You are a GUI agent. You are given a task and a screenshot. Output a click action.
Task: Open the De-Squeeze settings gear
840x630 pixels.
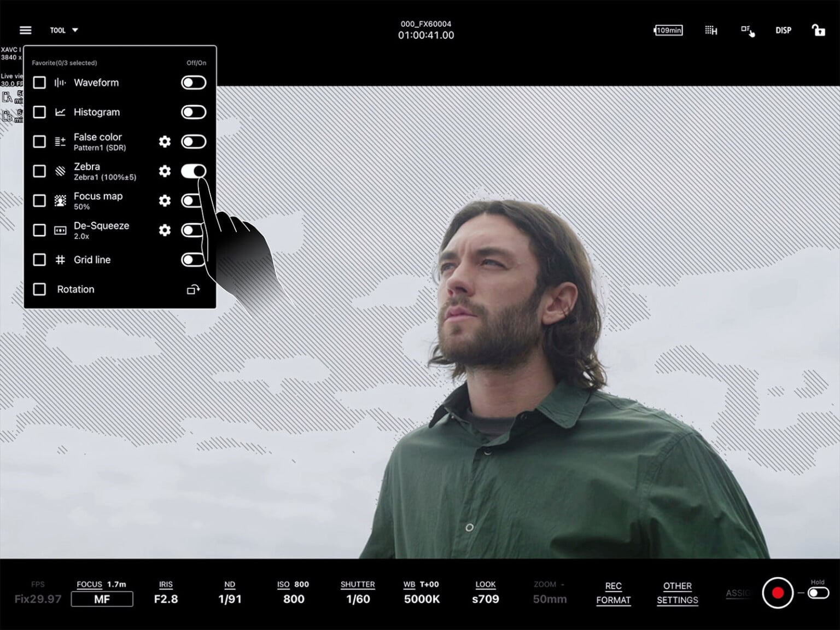[165, 230]
